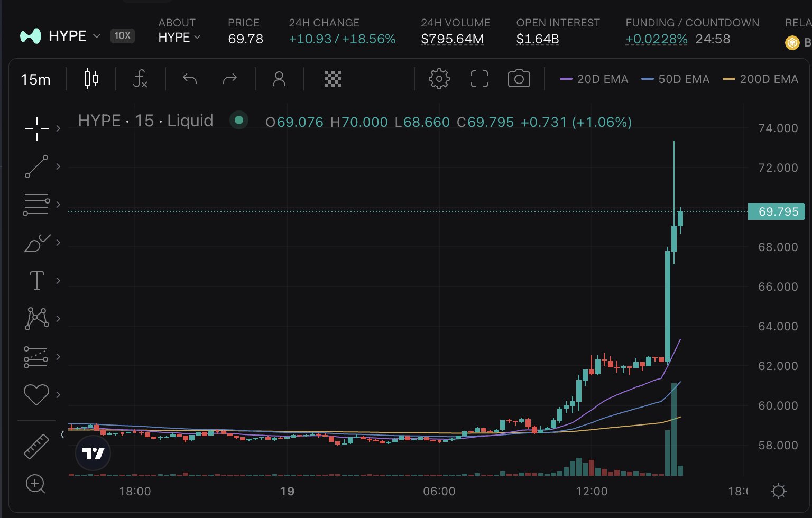Viewport: 812px width, 518px height.
Task: Click the 12:00 time axis label
Action: [592, 491]
